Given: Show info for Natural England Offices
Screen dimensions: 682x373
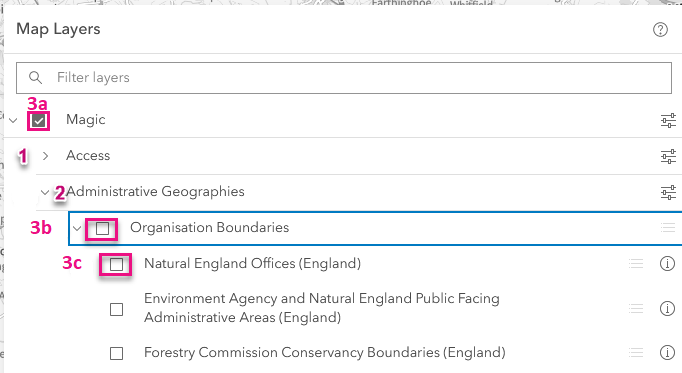Looking at the screenshot, I should coord(667,263).
